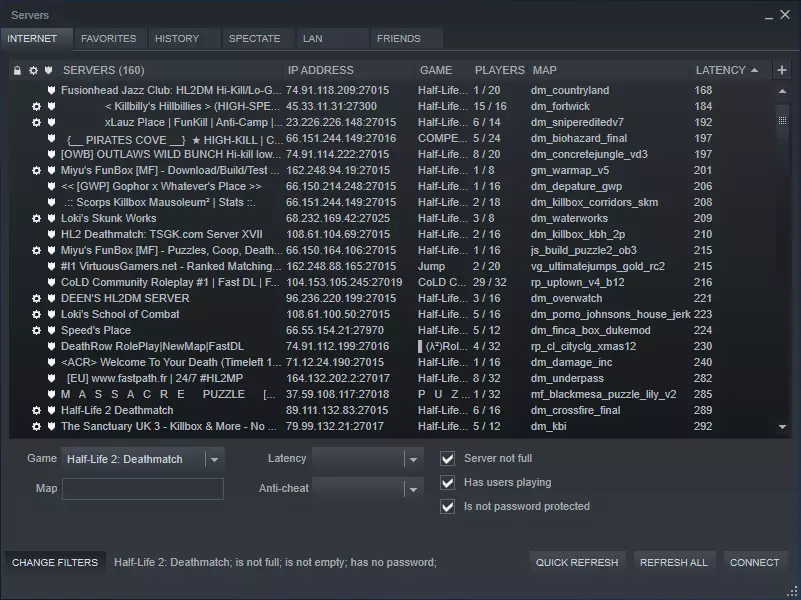Switch to the Favorites tab
801x600 pixels.
coord(108,39)
